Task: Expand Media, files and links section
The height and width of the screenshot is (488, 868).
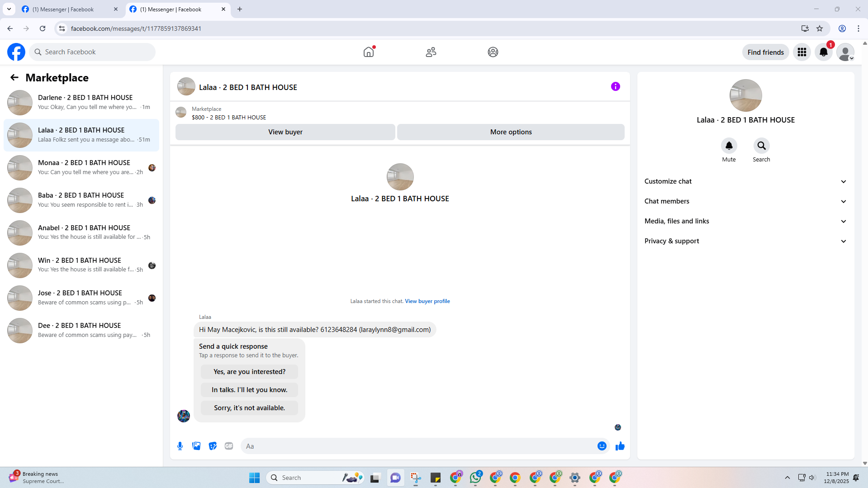Action: coord(746,221)
